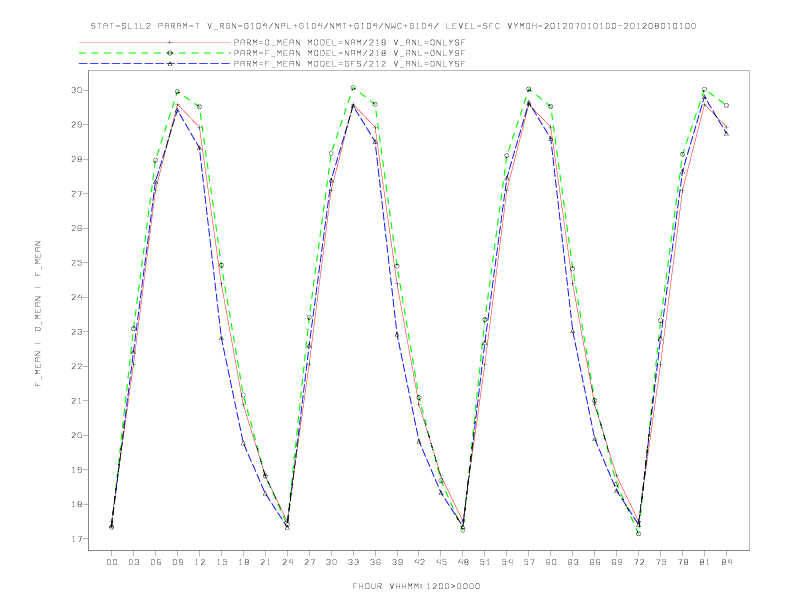Click y-axis tick label 25
This screenshot has width=792, height=612.
pos(76,263)
